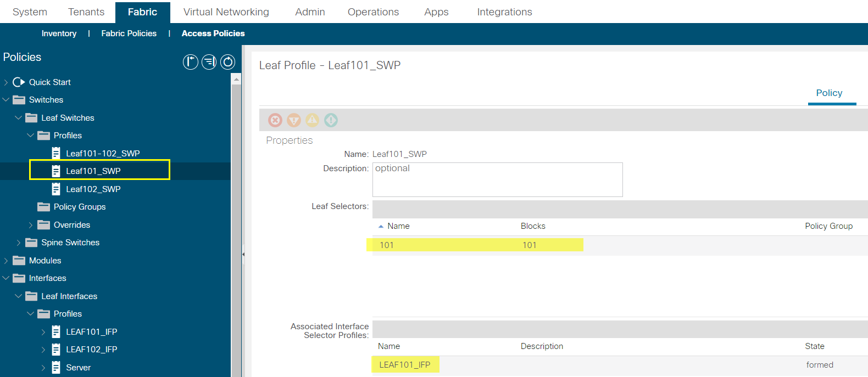Image resolution: width=868 pixels, height=377 pixels.
Task: Select Leaf102_SWP in the tree
Action: tap(93, 189)
